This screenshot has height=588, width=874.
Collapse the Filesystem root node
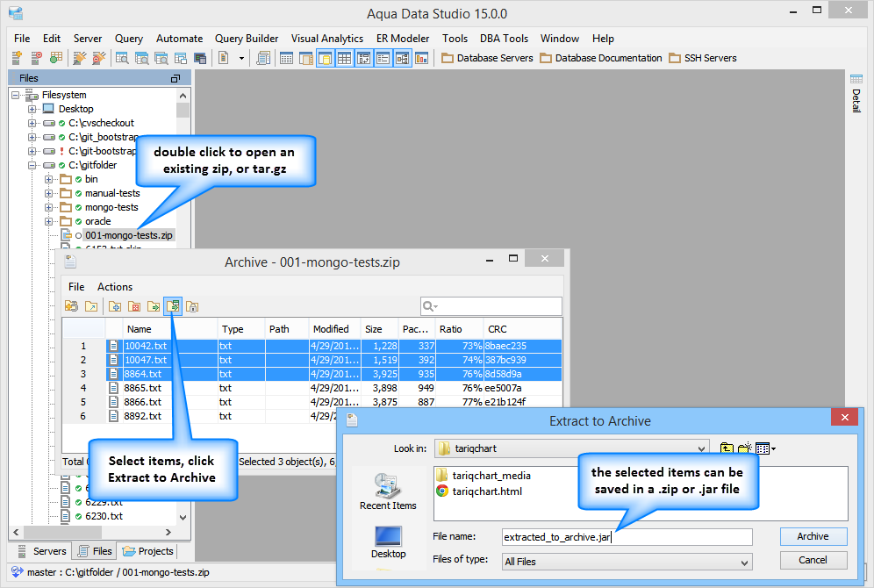(16, 96)
